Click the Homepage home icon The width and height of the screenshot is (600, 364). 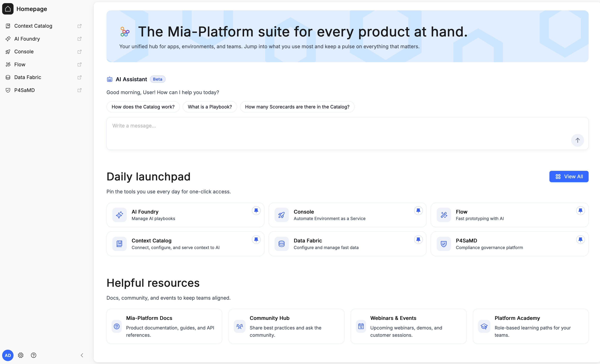[x=8, y=9]
